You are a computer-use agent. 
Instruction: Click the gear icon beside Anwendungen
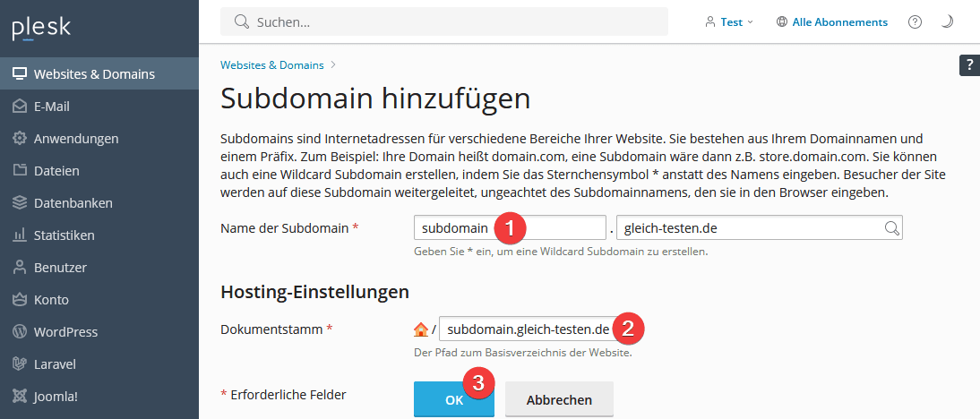click(20, 139)
